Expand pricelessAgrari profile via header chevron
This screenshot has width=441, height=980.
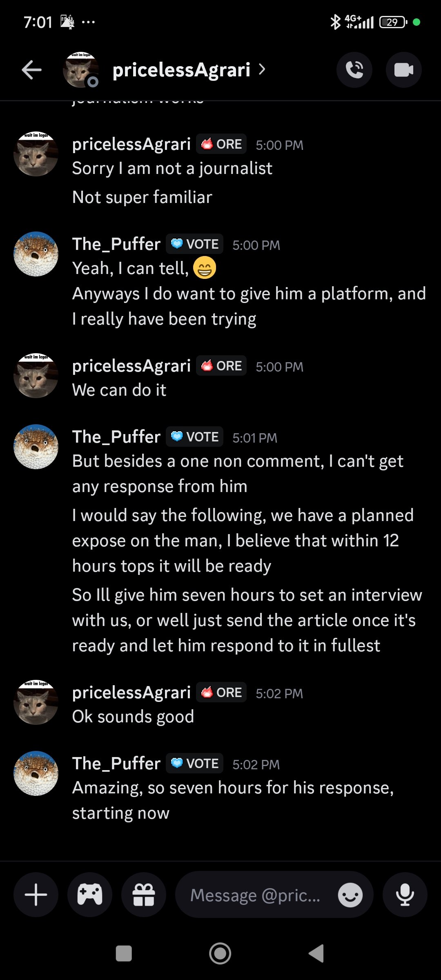pos(262,70)
